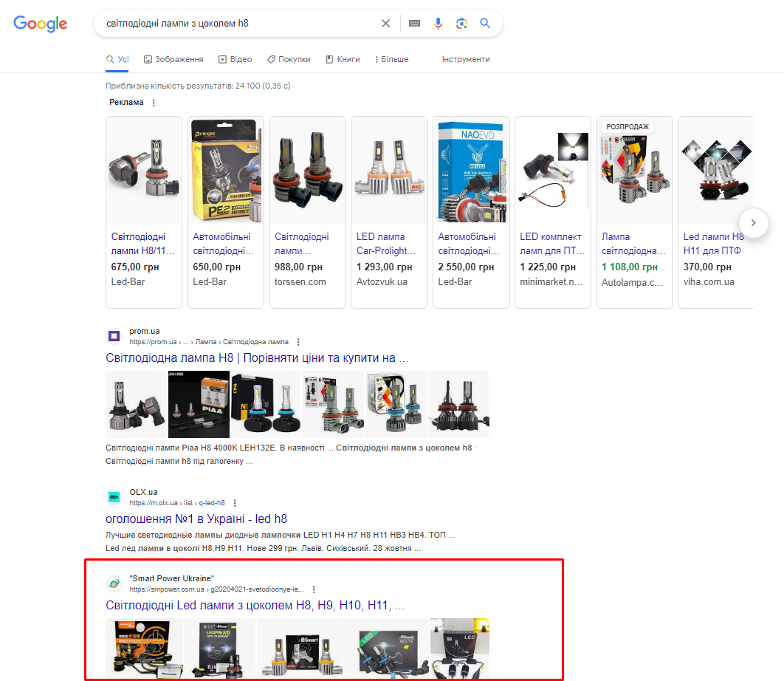Click the 988,00 грн price text
This screenshot has height=681, width=784.
pyautogui.click(x=298, y=267)
